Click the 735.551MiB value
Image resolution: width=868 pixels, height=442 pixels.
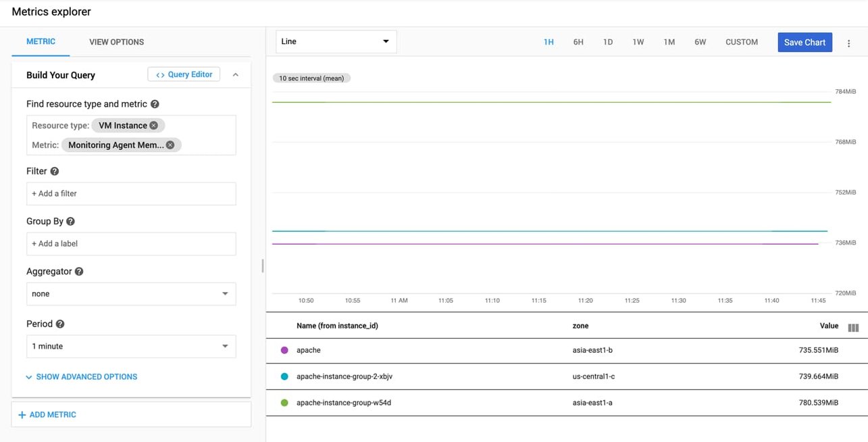coord(818,350)
